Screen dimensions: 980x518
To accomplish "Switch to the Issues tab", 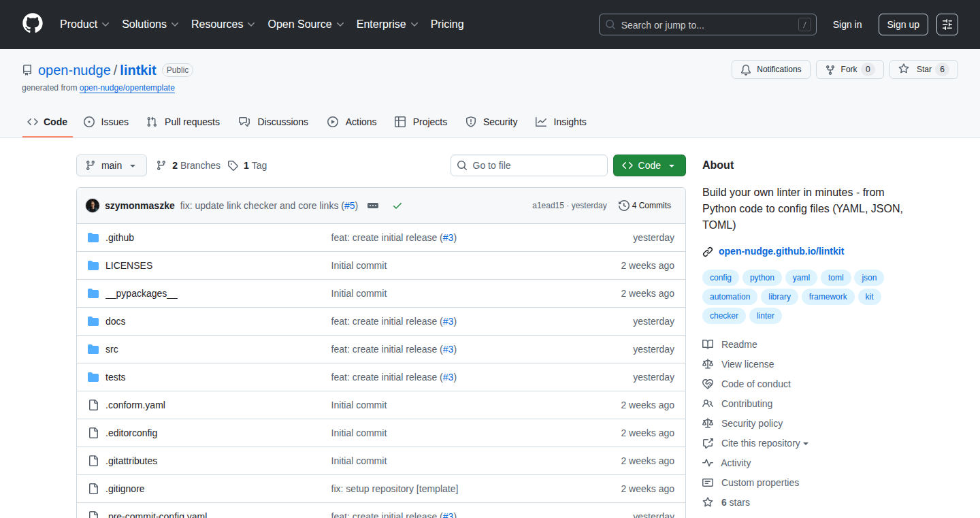I will tap(106, 122).
